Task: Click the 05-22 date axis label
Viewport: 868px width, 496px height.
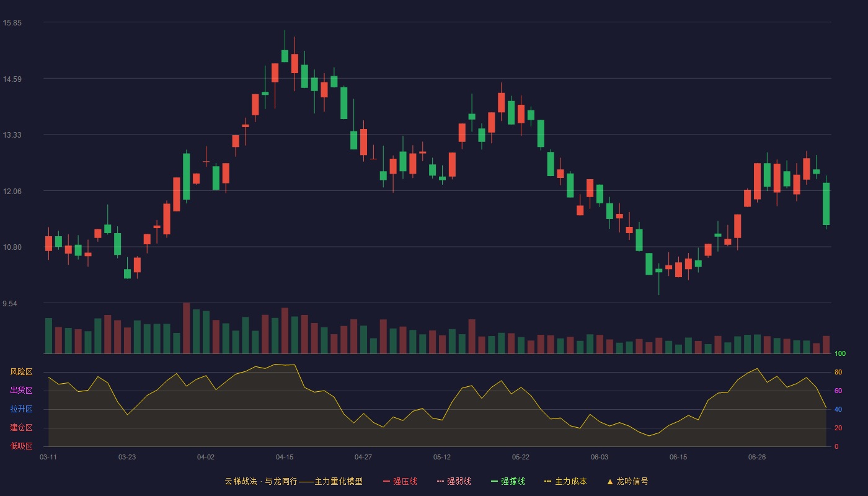Action: coord(521,457)
